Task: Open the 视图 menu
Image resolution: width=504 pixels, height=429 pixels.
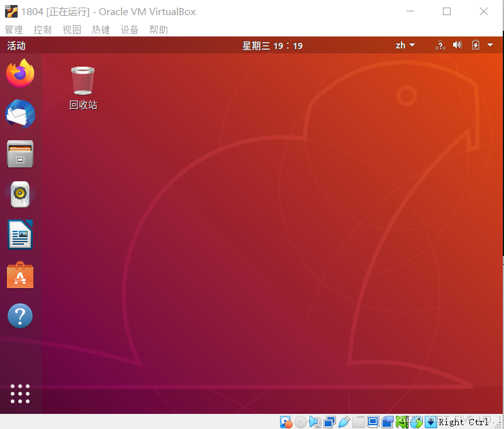Action: (x=72, y=30)
